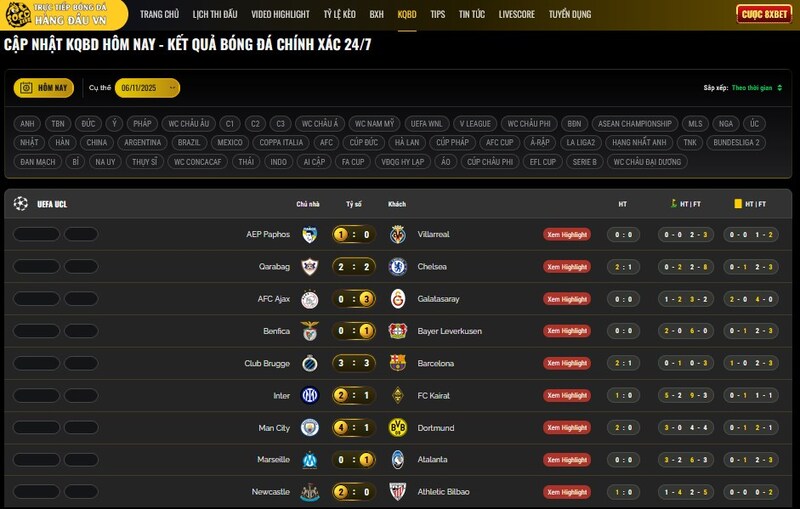Click the Man City 4:1 score
800x509 pixels.
coord(354,428)
